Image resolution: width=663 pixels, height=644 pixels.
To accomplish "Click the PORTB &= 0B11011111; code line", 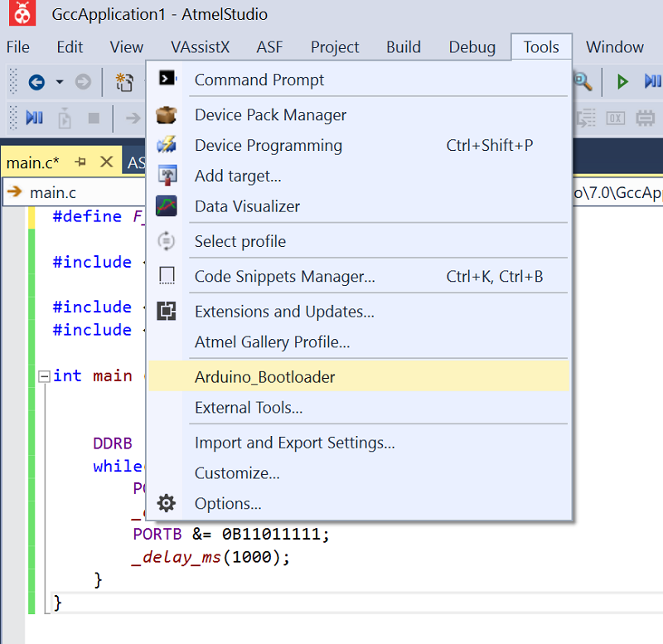I will [x=231, y=534].
